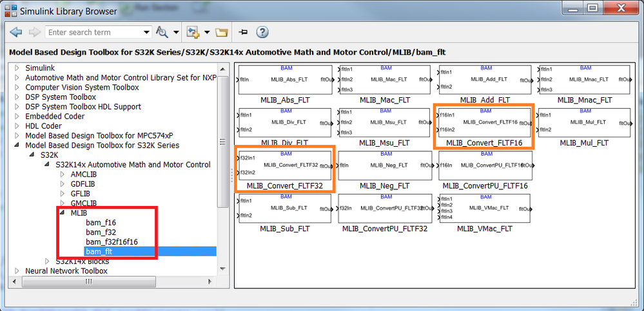Click the search term input field
Image resolution: width=644 pixels, height=311 pixels.
tap(94, 32)
